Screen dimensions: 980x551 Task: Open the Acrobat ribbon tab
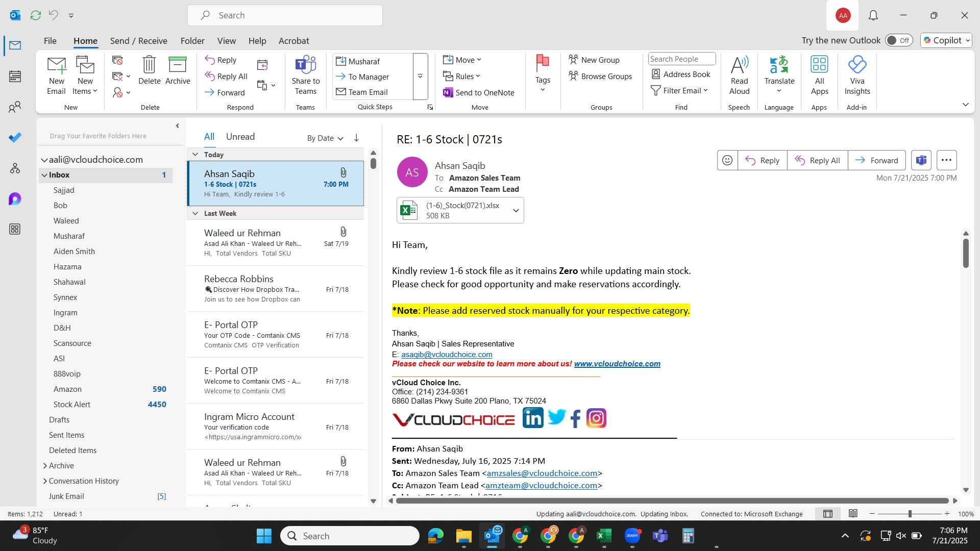coord(293,41)
